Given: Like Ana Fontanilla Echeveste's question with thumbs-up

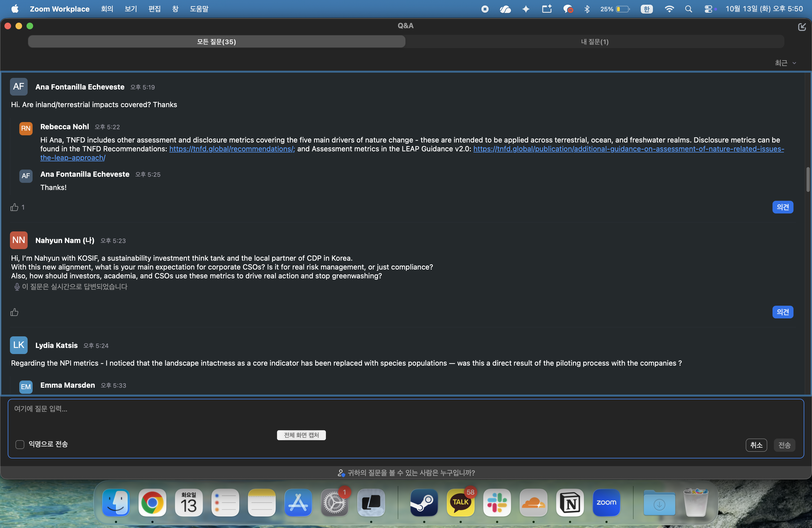Looking at the screenshot, I should click(14, 207).
